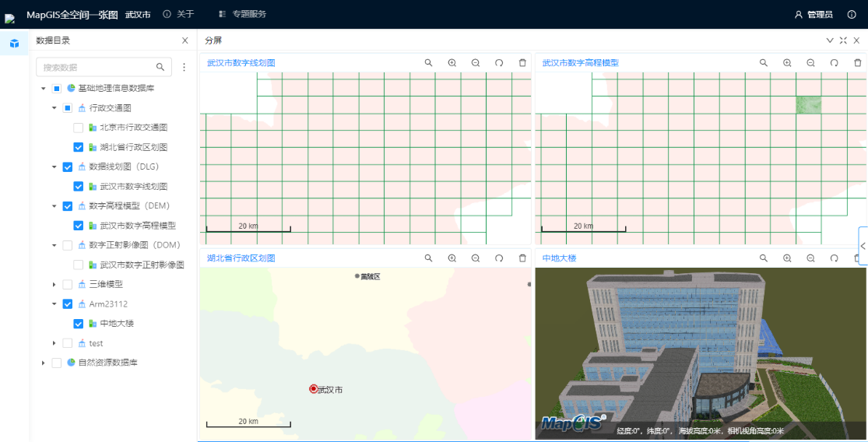Delete the 武汉市数字线划图 pane
The height and width of the screenshot is (442, 868).
point(522,63)
